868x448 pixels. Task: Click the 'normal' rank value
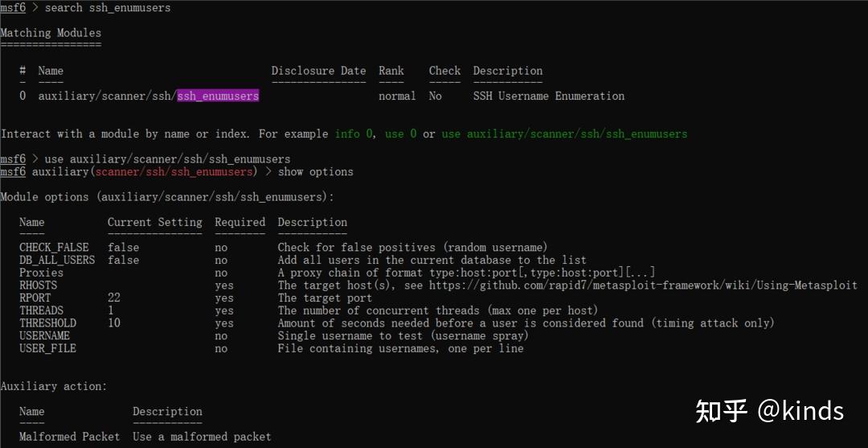[397, 96]
